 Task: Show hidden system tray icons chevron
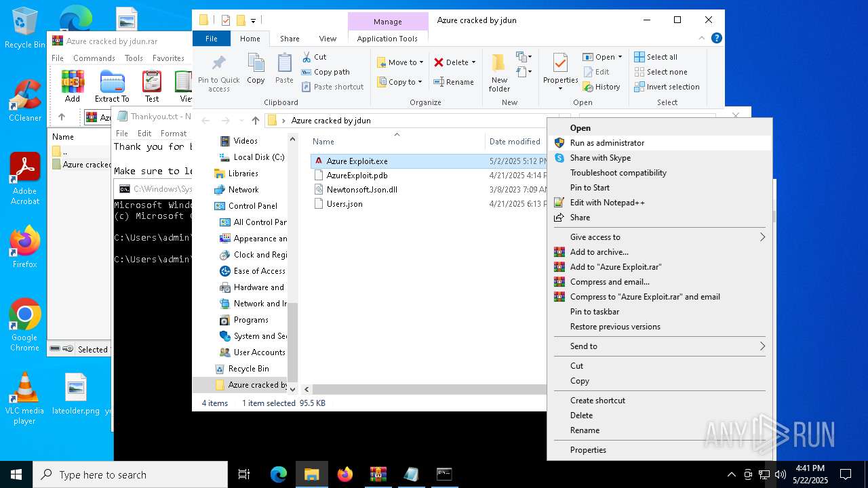pyautogui.click(x=731, y=474)
